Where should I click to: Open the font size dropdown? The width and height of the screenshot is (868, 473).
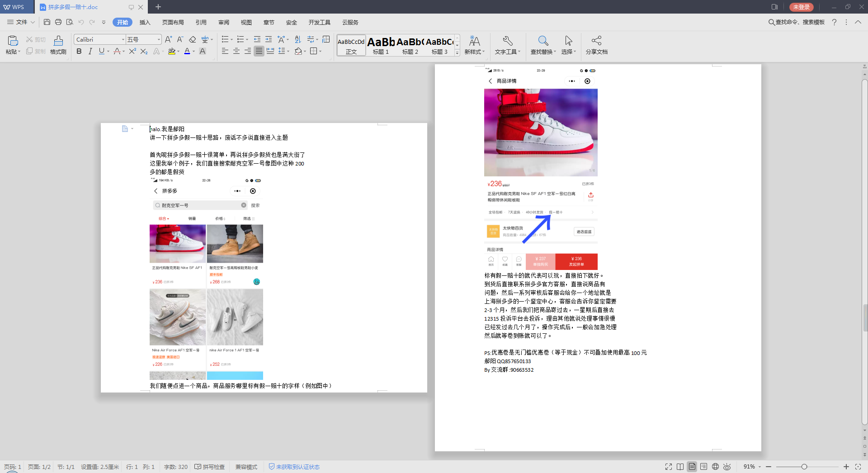159,39
